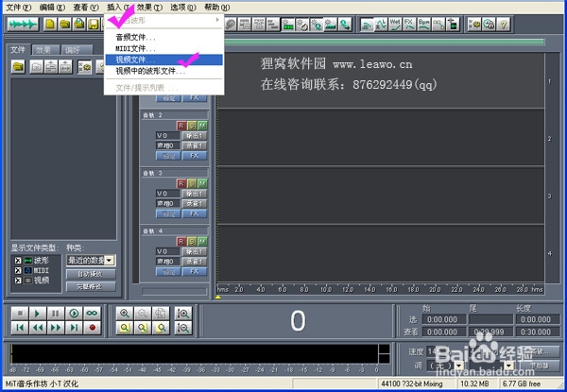This screenshot has width=567, height=392.
Task: Mute track 2 with its M button
Action: [202, 126]
